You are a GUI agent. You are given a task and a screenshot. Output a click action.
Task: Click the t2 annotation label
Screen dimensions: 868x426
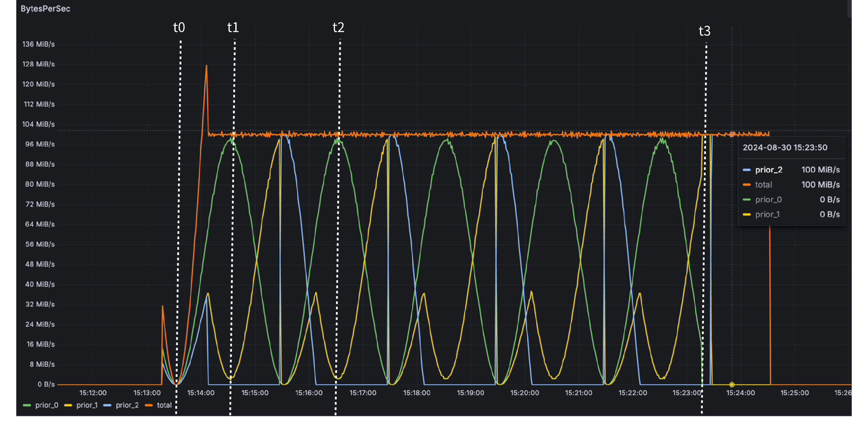(338, 27)
